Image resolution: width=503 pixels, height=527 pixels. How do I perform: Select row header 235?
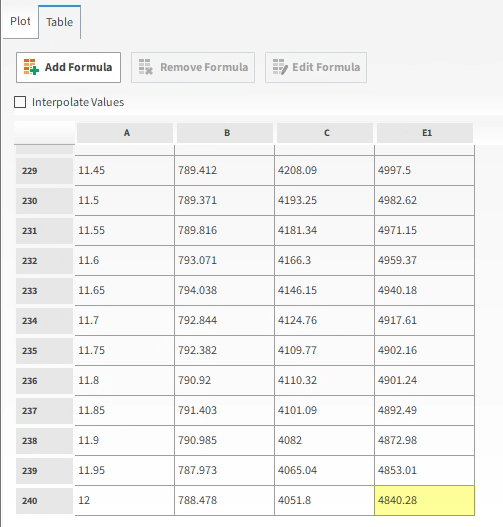coord(44,351)
